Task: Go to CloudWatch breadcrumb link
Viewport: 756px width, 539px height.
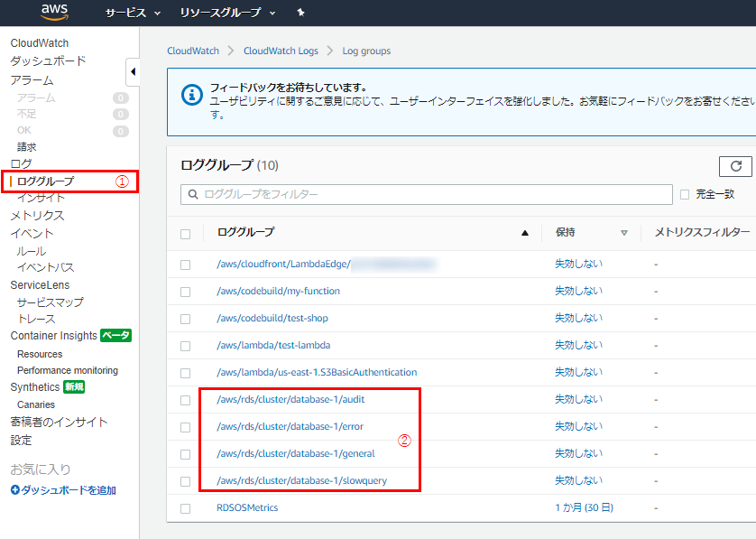Action: click(193, 51)
